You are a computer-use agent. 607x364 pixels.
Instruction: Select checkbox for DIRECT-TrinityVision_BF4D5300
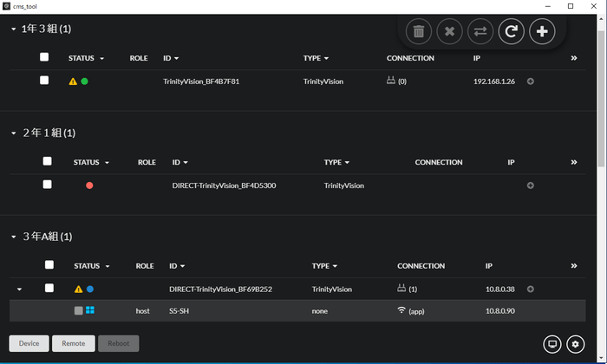[48, 185]
